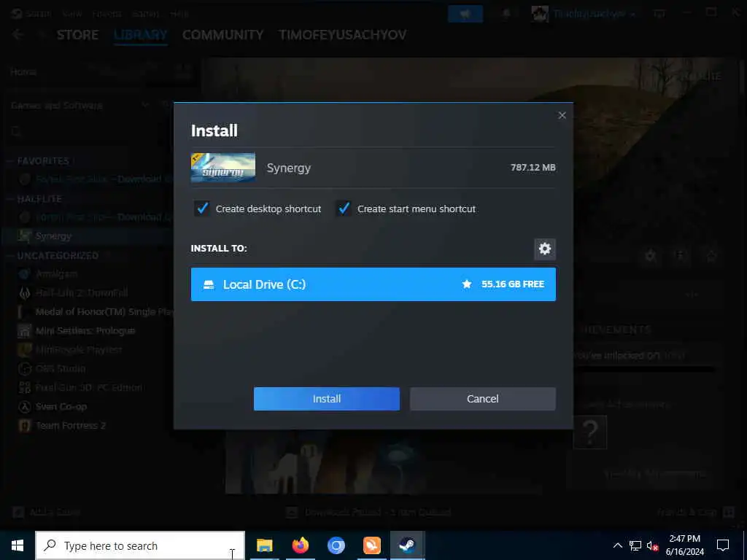Click the 55.16 GB FREE label
Image resolution: width=747 pixels, height=560 pixels.
(x=513, y=284)
